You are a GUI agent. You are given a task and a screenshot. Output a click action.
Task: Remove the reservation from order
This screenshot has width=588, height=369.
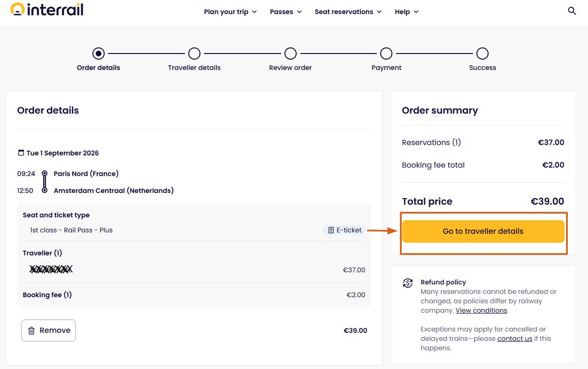click(48, 331)
